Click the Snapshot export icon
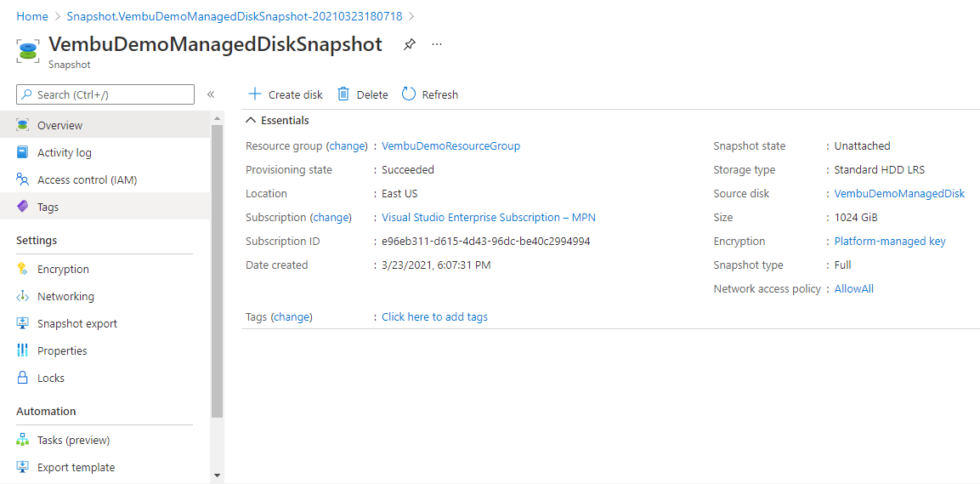This screenshot has height=484, width=980. coord(22,323)
